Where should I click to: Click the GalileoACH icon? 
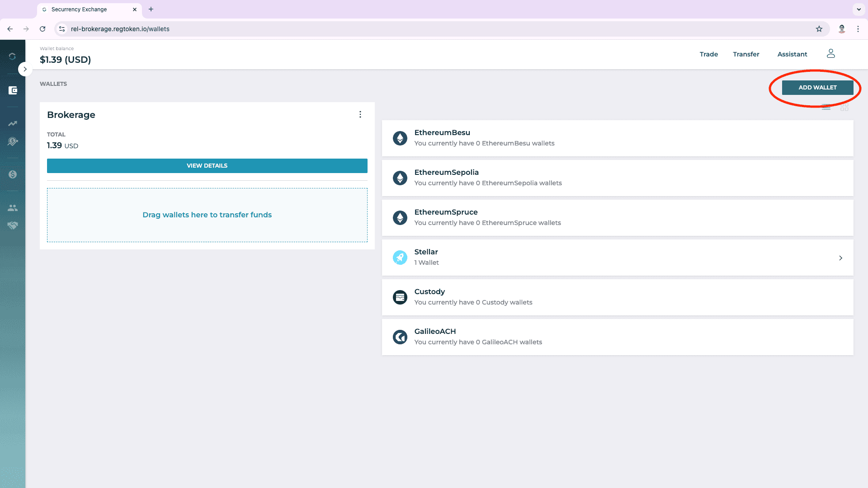click(400, 337)
